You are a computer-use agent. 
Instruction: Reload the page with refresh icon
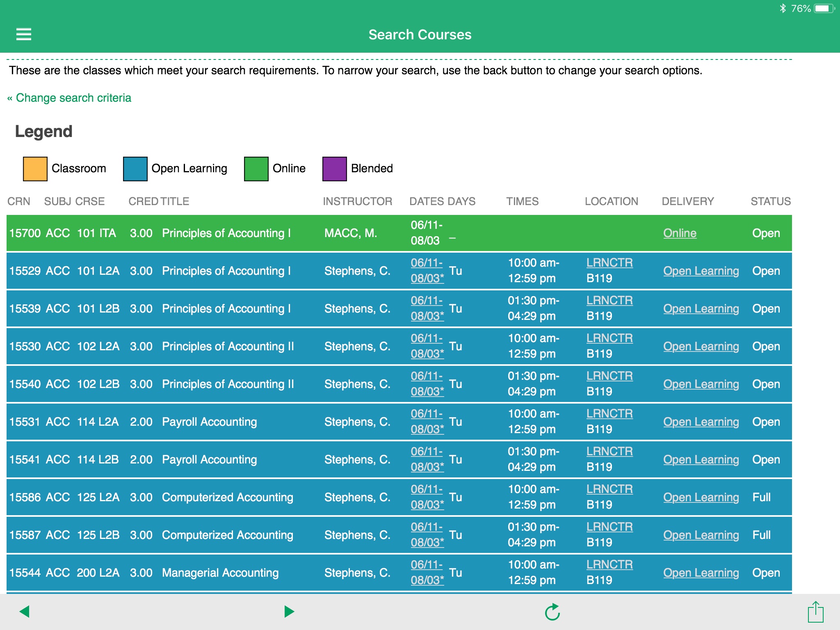552,612
